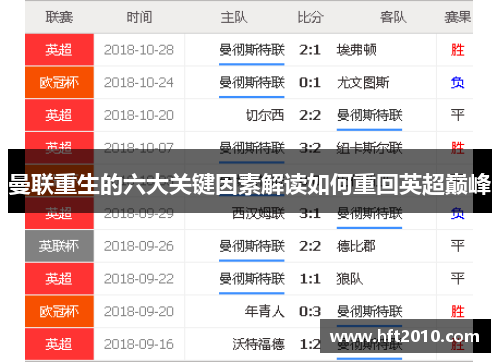Image resolution: width=500 pixels, height=362 pixels.
Task: Select home team 年青人
Action: tap(265, 312)
